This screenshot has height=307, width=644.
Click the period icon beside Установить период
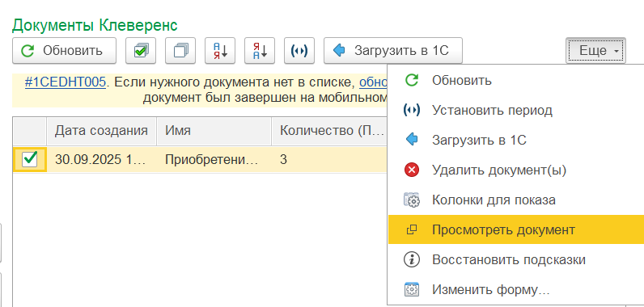click(412, 110)
